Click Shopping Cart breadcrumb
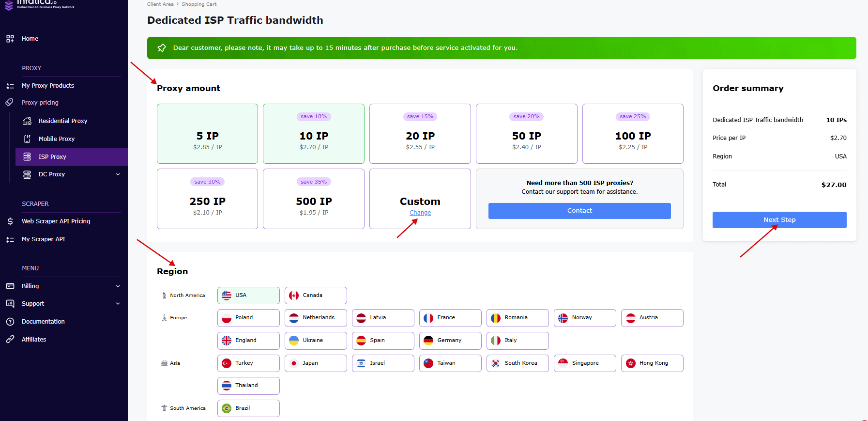This screenshot has height=421, width=868. click(199, 4)
